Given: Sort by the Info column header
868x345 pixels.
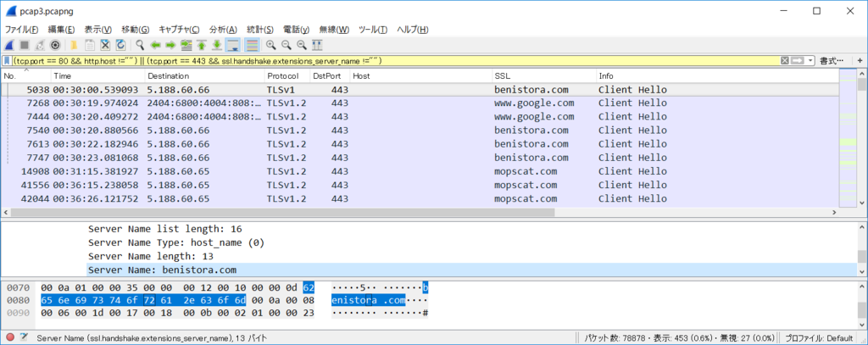Looking at the screenshot, I should point(717,76).
